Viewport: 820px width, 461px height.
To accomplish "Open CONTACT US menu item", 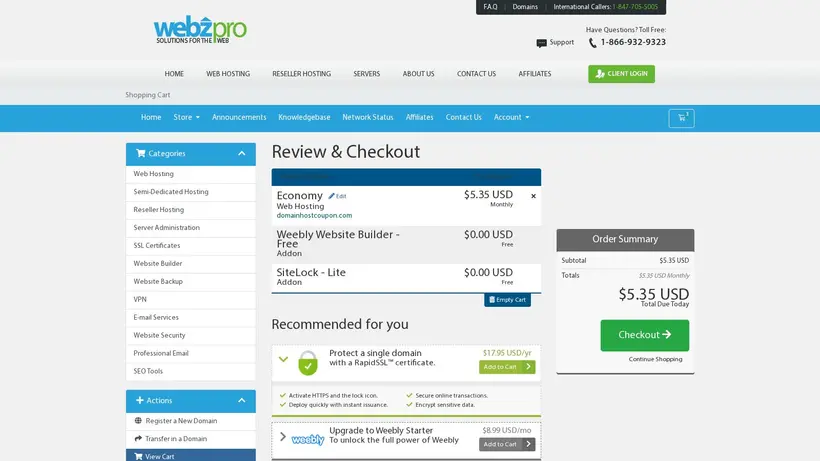I will pos(476,74).
